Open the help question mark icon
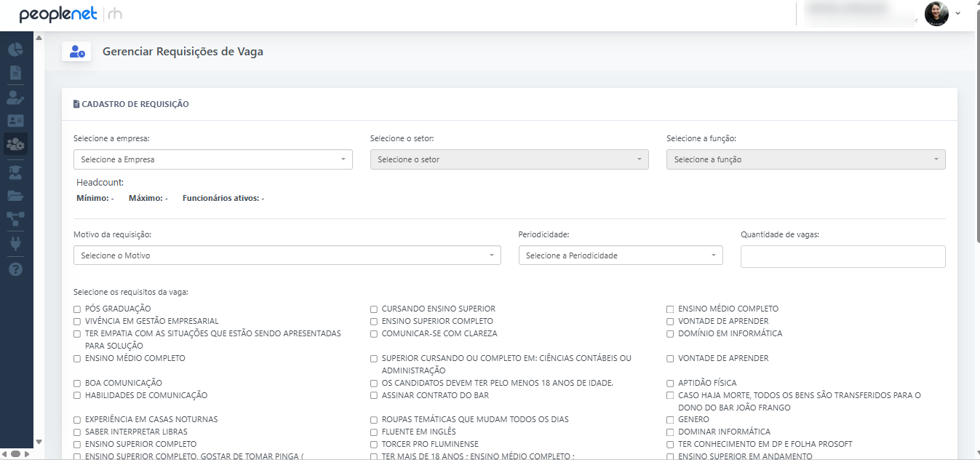Image resolution: width=980 pixels, height=460 pixels. click(15, 269)
